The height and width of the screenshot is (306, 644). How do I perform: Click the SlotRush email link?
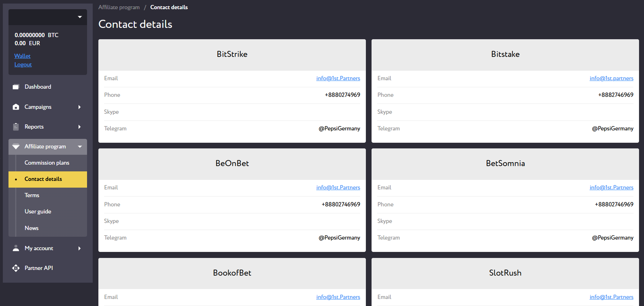coord(611,297)
